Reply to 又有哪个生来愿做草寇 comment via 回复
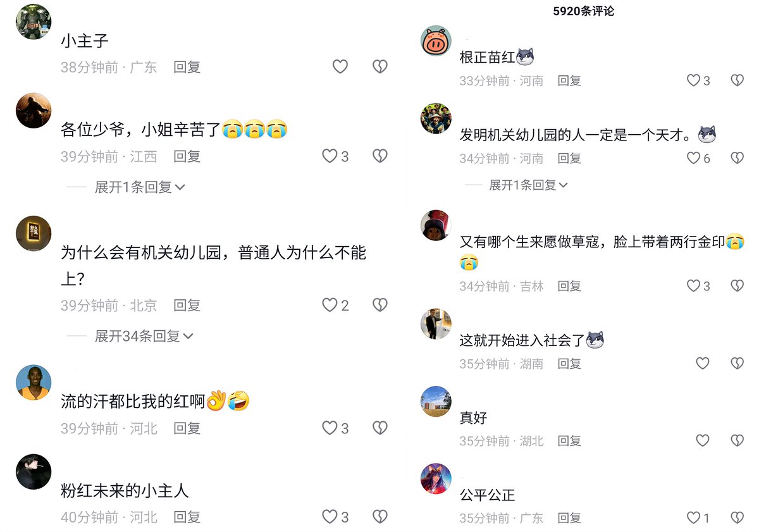Viewport: 759px width, 532px height. [x=569, y=286]
